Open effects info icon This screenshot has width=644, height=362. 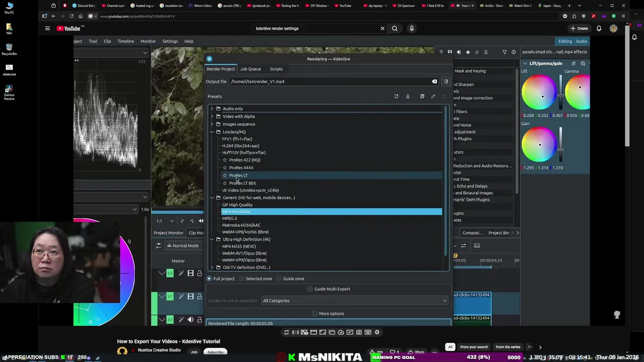[514, 52]
